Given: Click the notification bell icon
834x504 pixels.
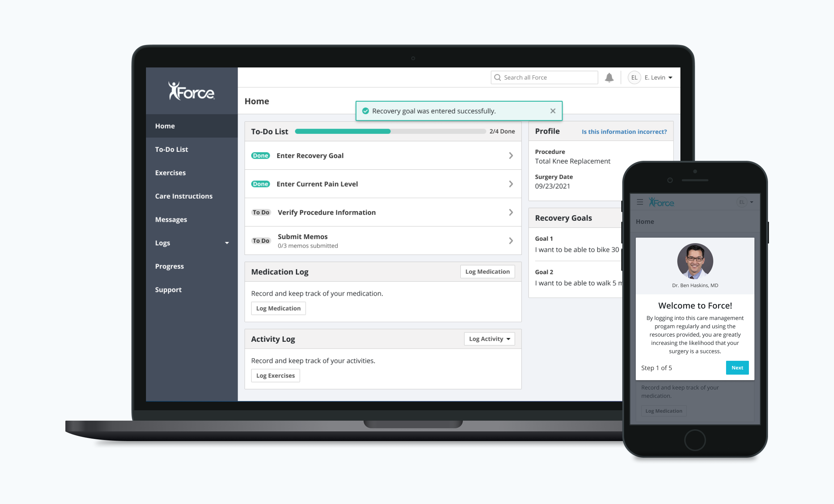Looking at the screenshot, I should tap(609, 77).
